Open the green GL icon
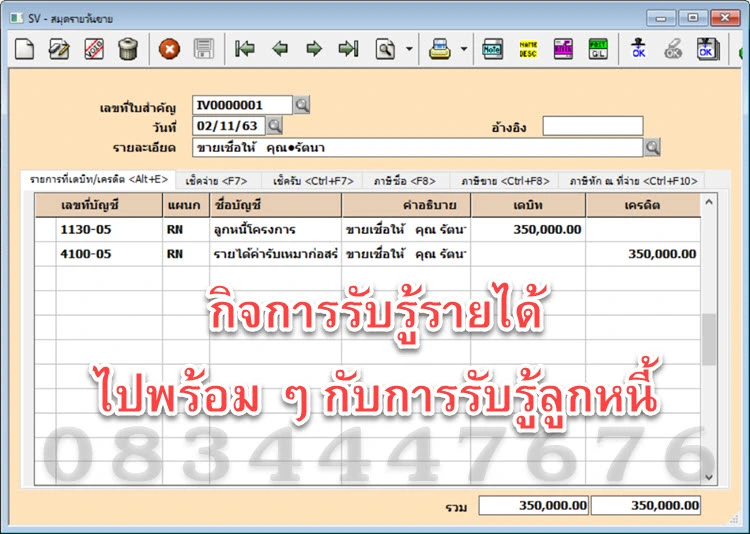750x534 pixels. pyautogui.click(x=598, y=49)
